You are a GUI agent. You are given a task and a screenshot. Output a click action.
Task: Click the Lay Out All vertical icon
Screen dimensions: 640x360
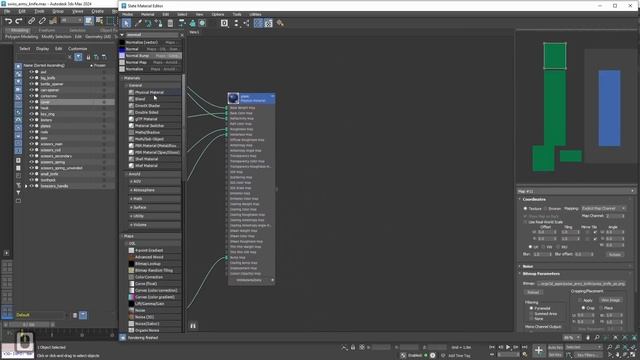click(236, 23)
